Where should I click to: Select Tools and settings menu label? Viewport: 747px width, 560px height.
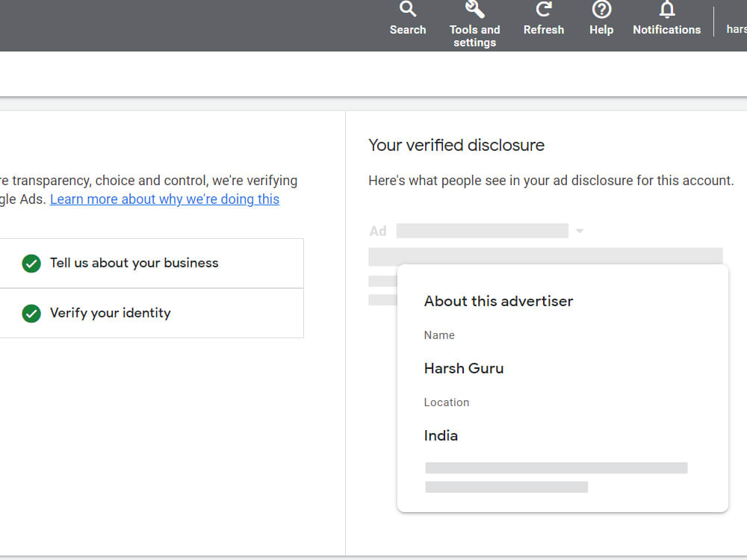click(x=475, y=36)
